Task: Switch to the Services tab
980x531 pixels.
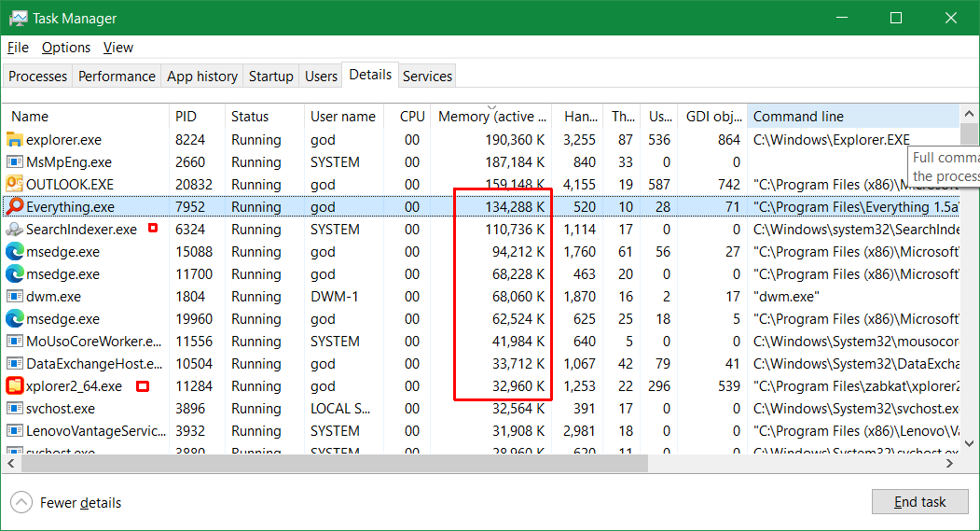Action: (x=427, y=77)
